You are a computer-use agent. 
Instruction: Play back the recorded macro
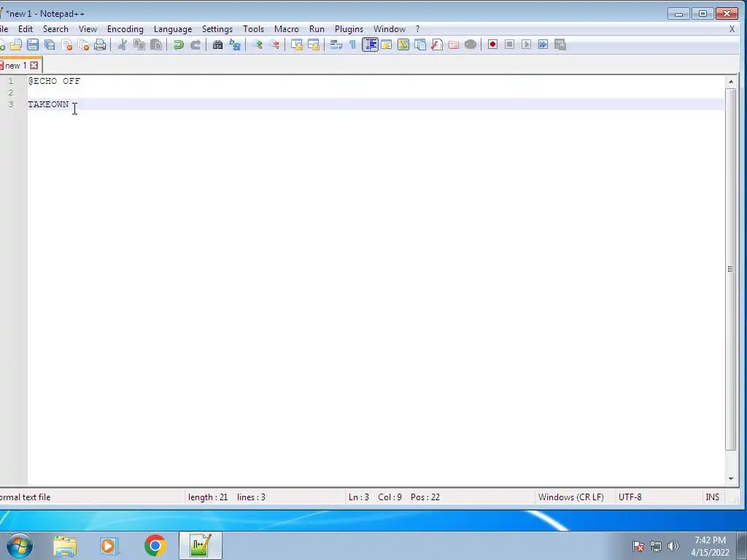click(526, 44)
